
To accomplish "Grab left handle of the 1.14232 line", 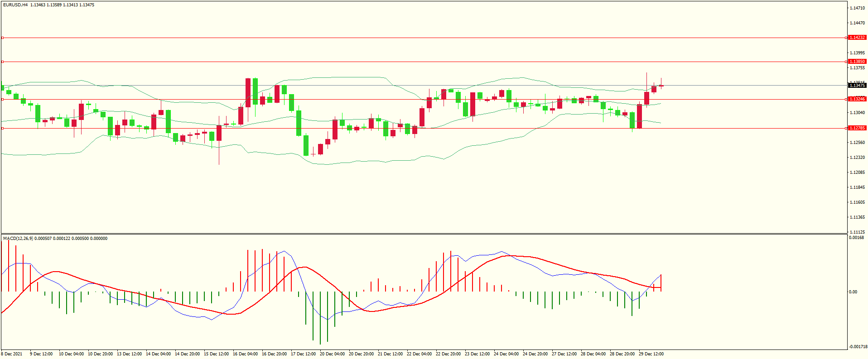I will [2, 38].
